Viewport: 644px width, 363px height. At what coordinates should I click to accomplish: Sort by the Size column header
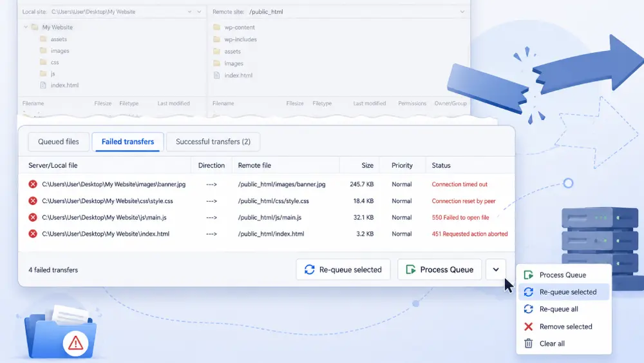click(367, 165)
